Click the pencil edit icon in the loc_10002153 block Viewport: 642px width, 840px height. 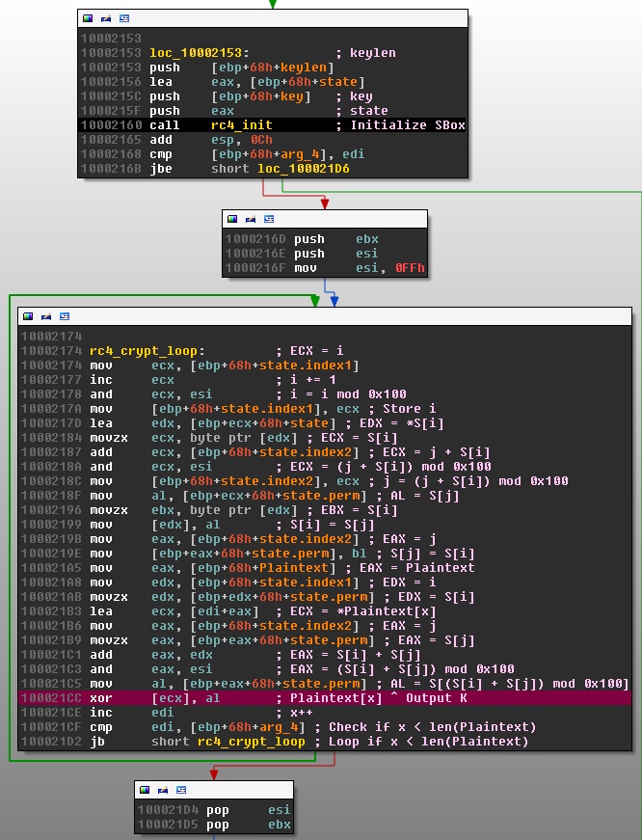click(106, 18)
